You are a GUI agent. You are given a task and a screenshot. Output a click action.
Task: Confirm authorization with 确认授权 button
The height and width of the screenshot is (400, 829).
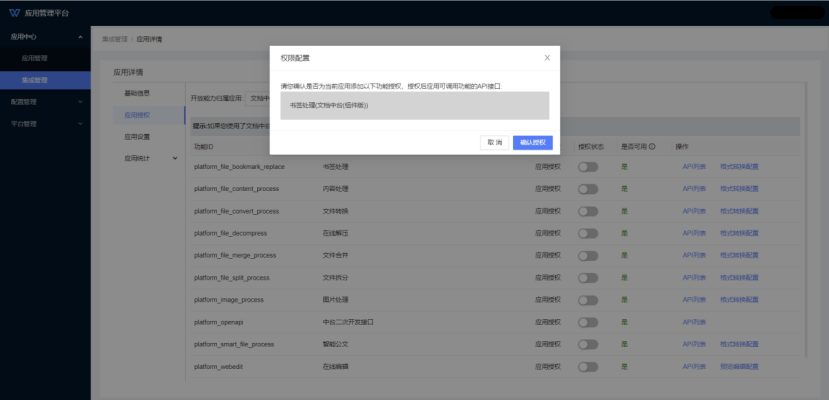[x=532, y=142]
